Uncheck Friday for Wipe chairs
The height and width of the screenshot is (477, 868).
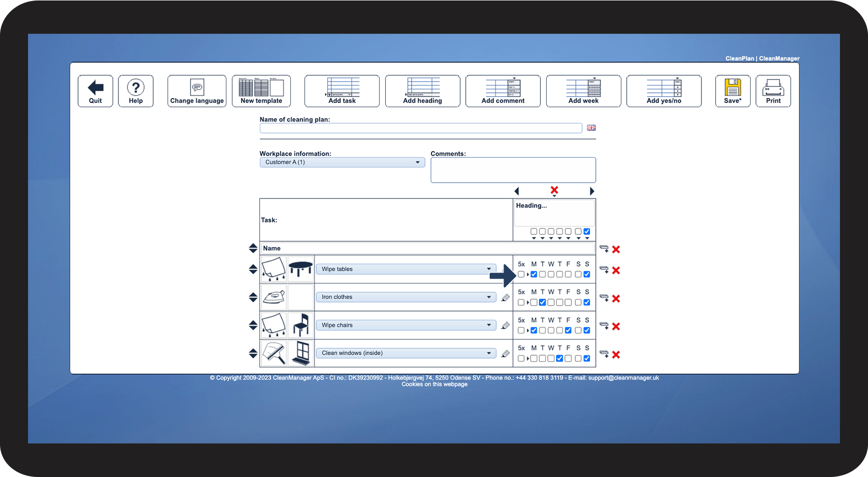pos(568,331)
